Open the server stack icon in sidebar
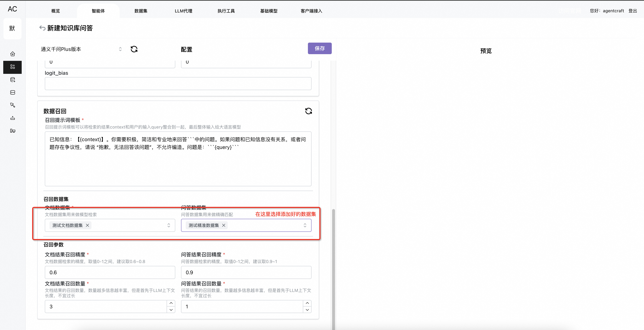Image resolution: width=644 pixels, height=330 pixels. pos(12,92)
